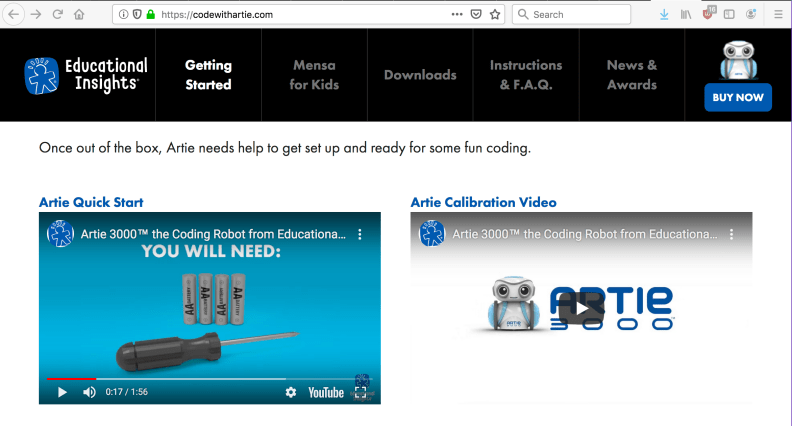Open Quick Start video settings gear

pos(290,392)
